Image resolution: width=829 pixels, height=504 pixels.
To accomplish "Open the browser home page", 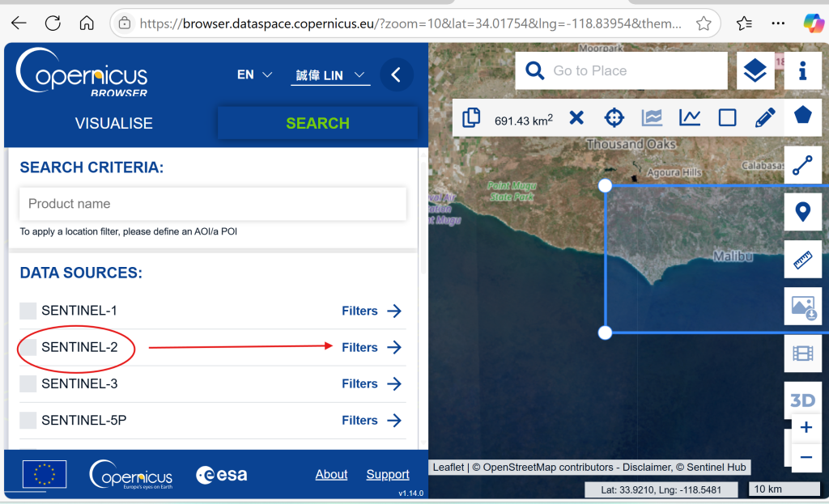I will point(87,23).
